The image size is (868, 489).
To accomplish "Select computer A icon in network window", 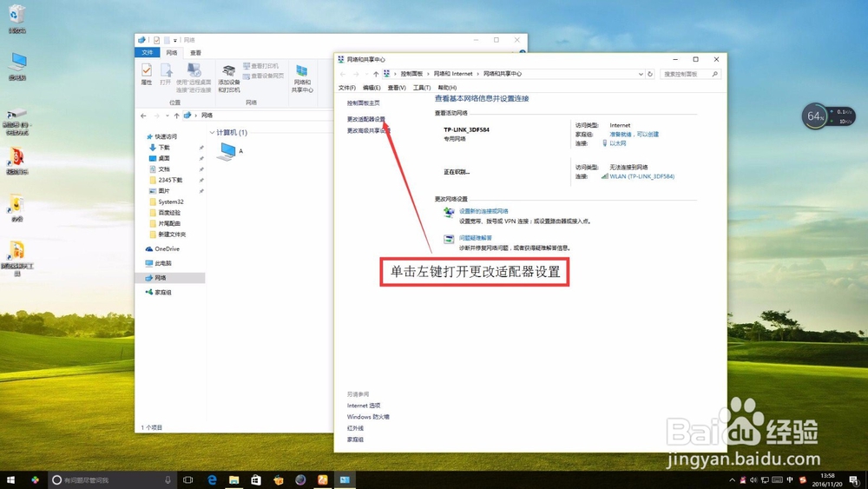I will (227, 151).
